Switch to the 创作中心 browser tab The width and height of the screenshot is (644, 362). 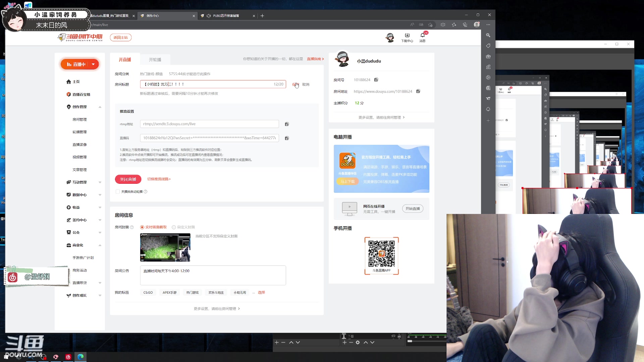167,16
